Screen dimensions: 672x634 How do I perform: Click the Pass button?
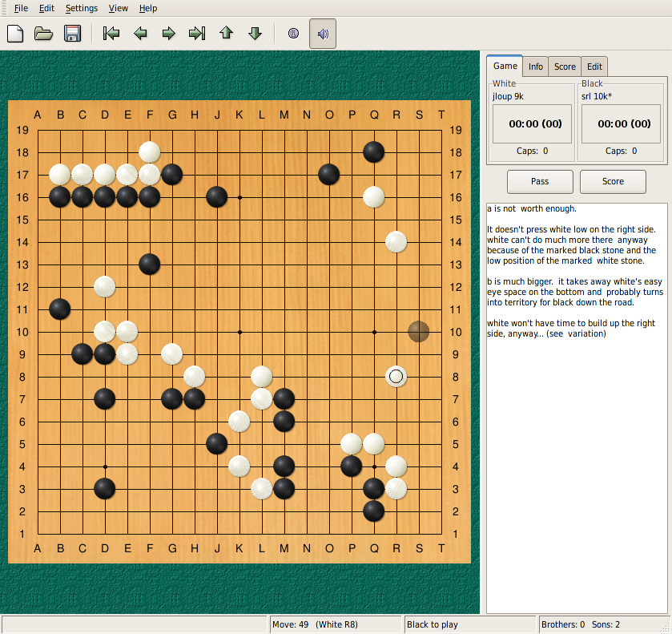[x=540, y=181]
